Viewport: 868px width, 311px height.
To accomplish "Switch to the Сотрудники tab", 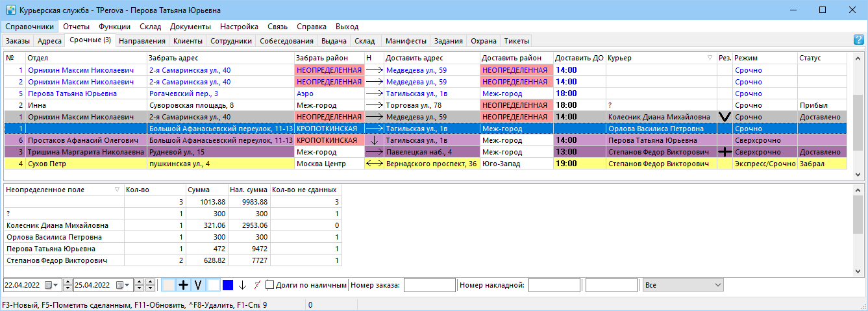I will [x=231, y=41].
